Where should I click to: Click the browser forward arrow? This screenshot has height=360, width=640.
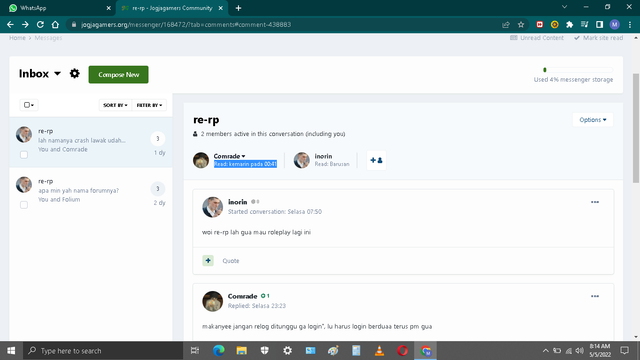tap(25, 24)
